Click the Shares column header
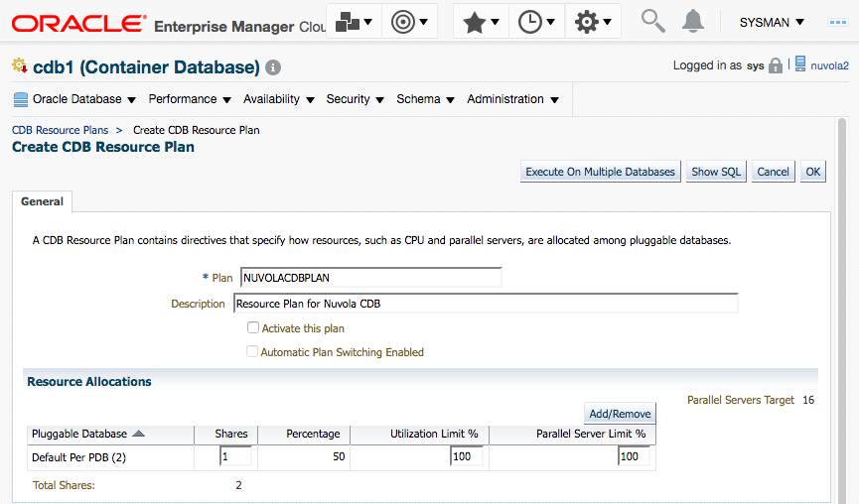Screen dimensions: 859x504 pyautogui.click(x=231, y=434)
